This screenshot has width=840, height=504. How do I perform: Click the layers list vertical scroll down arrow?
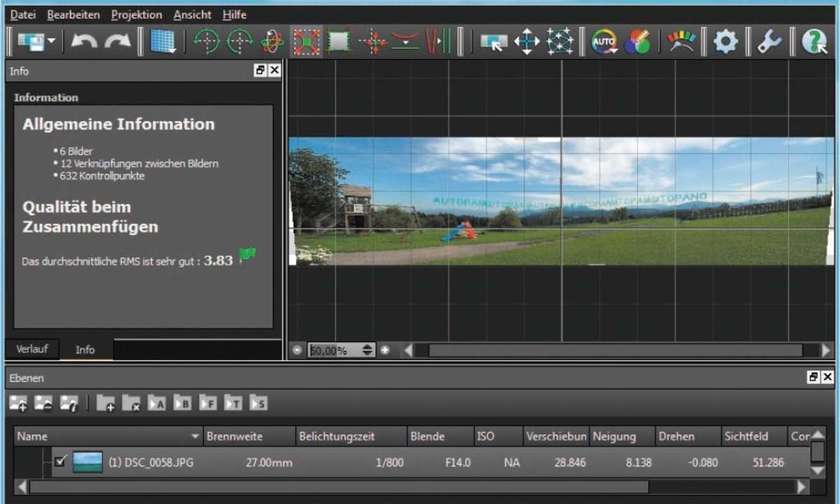pos(817,471)
